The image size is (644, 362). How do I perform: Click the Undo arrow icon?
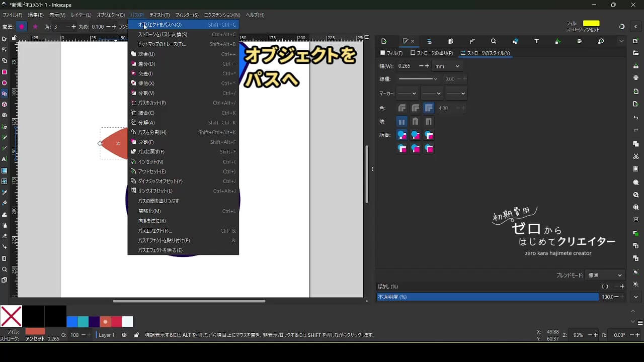[x=636, y=118]
